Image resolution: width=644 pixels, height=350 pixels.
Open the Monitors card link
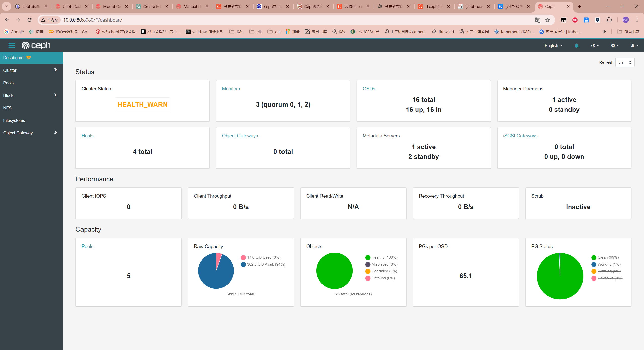pyautogui.click(x=231, y=89)
